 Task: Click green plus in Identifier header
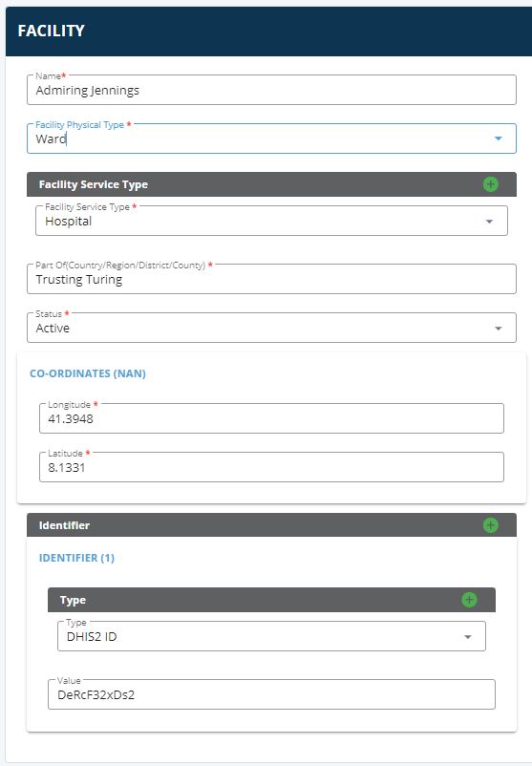pyautogui.click(x=491, y=525)
